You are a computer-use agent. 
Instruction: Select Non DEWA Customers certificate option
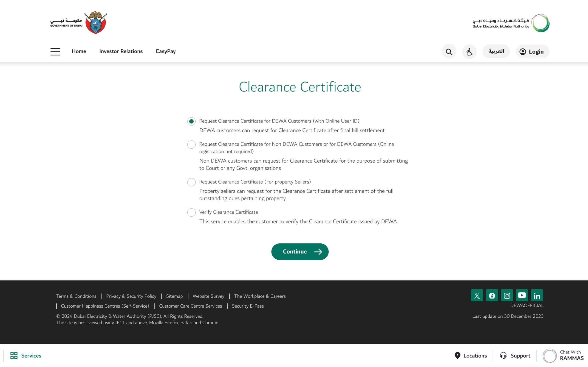pyautogui.click(x=190, y=144)
